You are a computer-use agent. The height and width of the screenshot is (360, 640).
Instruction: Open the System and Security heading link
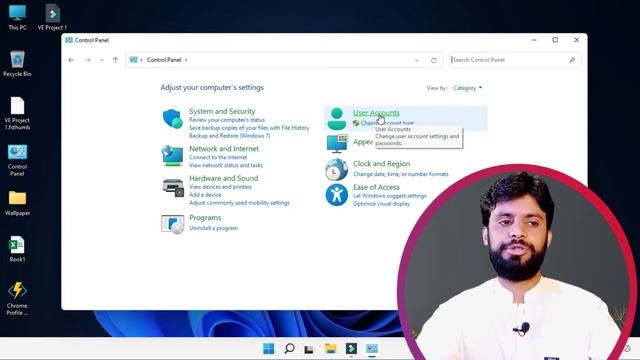coord(222,111)
